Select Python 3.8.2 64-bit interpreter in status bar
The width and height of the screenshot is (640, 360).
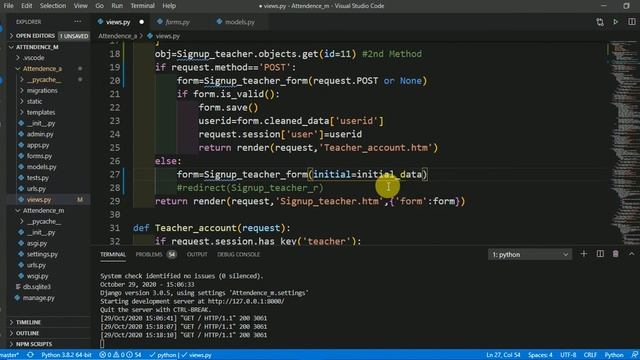[66, 355]
